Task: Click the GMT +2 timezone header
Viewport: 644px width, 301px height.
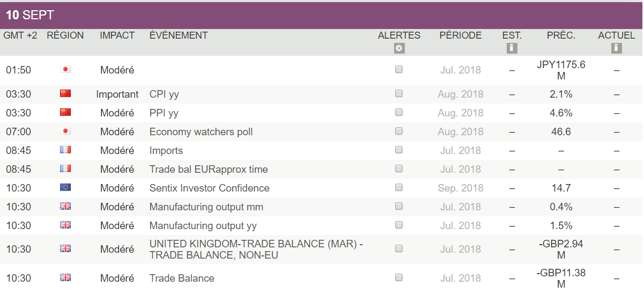Action: pyautogui.click(x=20, y=35)
